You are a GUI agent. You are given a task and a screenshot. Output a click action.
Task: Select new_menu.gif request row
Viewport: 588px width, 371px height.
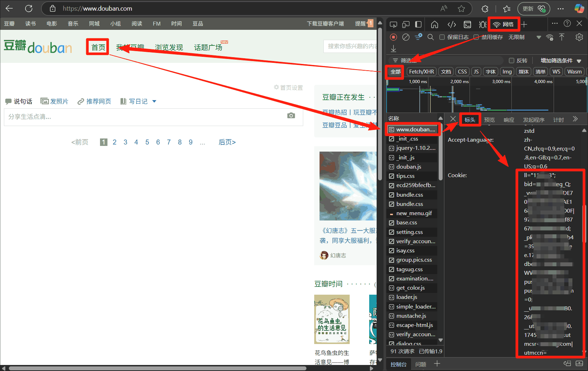[412, 213]
